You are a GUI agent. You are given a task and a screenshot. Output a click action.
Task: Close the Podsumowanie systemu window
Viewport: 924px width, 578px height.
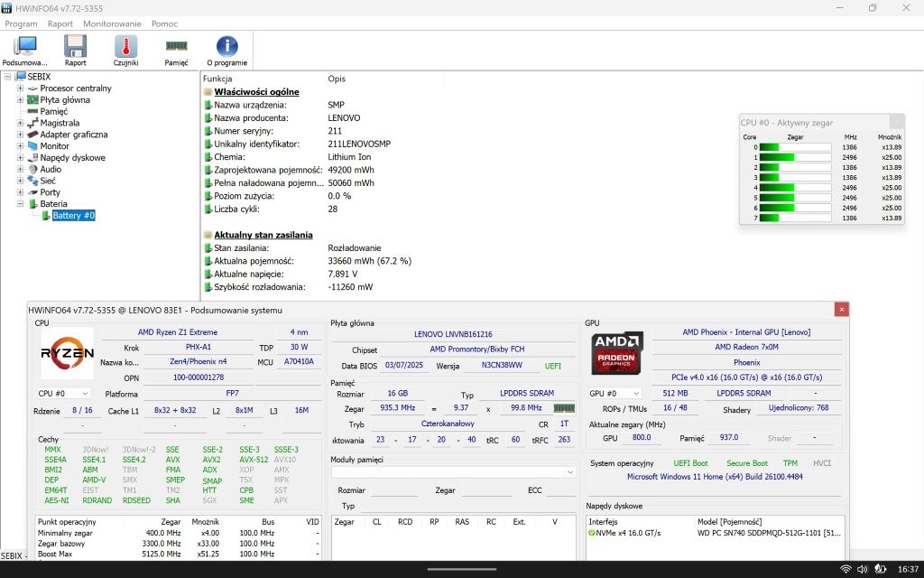[x=842, y=309]
